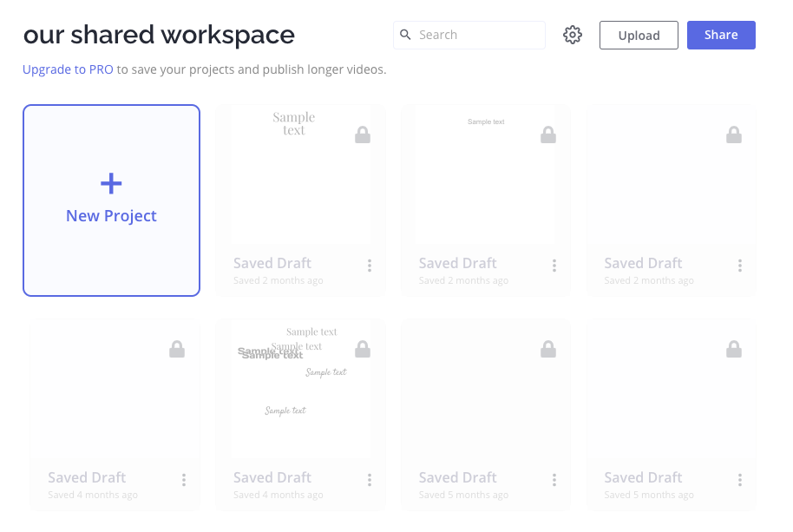This screenshot has width=793, height=532.
Task: Open three-dot menu of tiny Sample text draft
Action: [555, 266]
